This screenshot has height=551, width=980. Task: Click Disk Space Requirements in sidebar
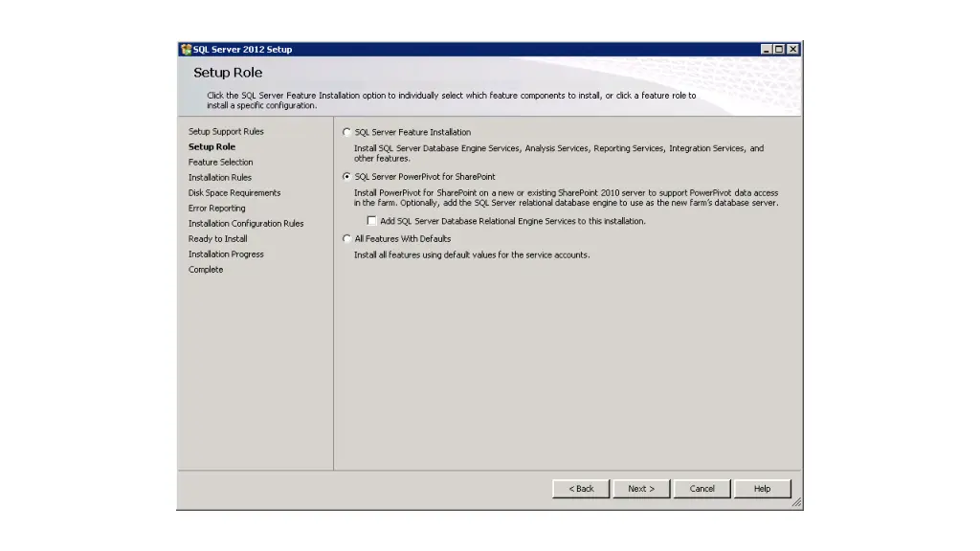point(234,193)
